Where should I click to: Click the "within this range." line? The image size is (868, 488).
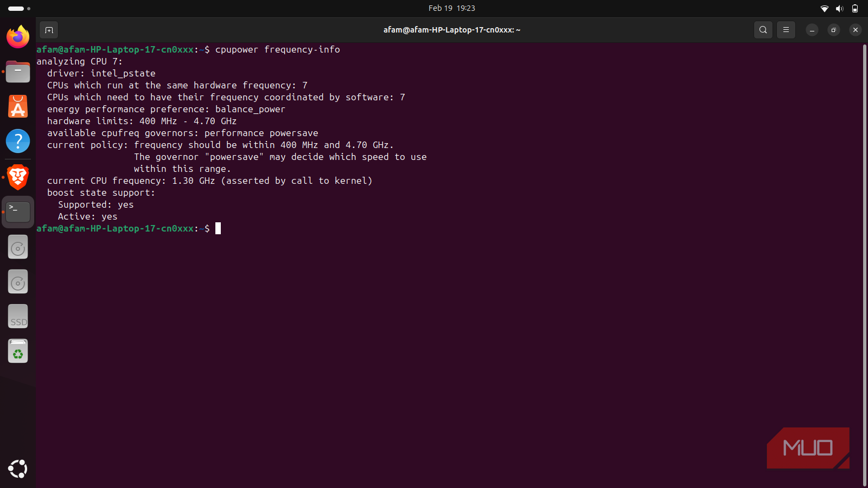183,169
